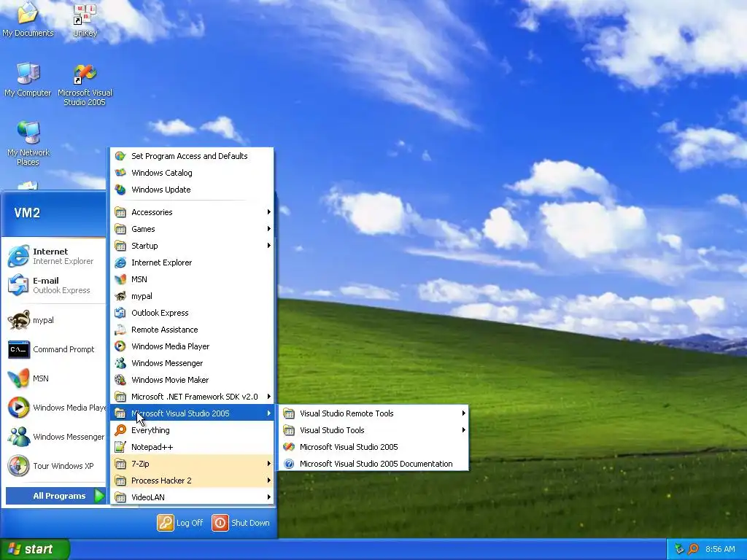
Task: Open the My Computer desktop icon
Action: coord(28,79)
